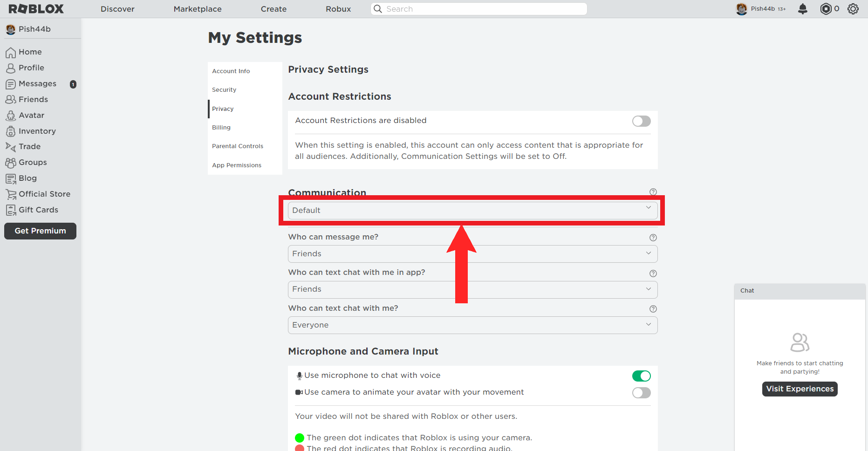Click the Communication help question mark
The image size is (868, 451).
tap(653, 192)
